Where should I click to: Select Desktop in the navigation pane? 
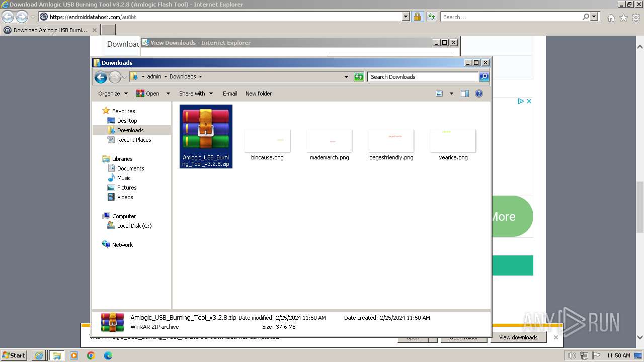click(127, 121)
